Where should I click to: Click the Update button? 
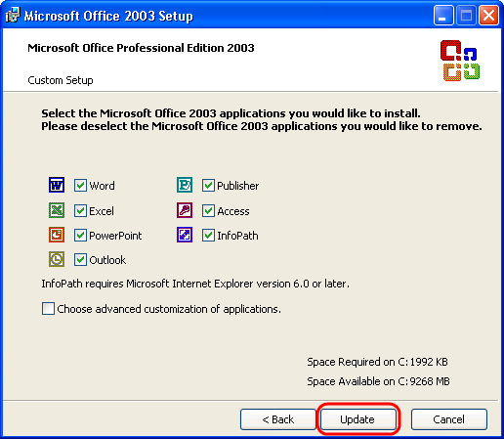point(358,419)
